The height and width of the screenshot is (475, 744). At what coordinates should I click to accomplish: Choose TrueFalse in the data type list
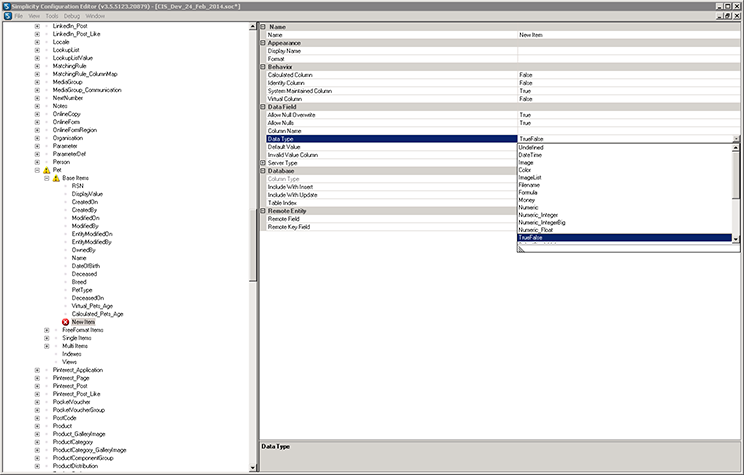point(624,238)
